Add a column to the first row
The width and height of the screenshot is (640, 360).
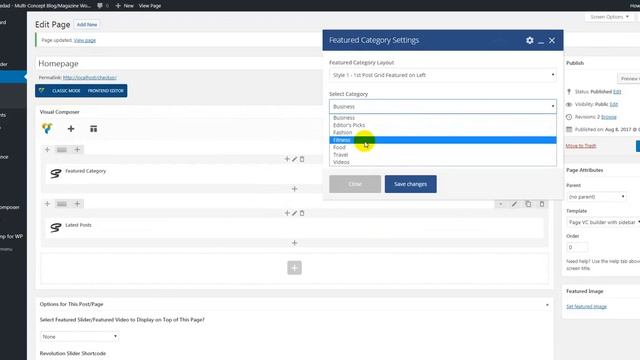point(77,150)
